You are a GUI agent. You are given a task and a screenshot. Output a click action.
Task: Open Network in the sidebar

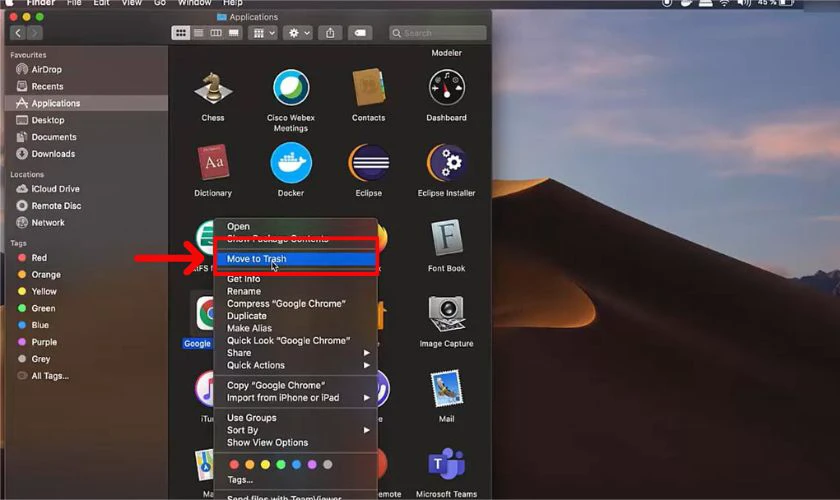(x=86, y=222)
